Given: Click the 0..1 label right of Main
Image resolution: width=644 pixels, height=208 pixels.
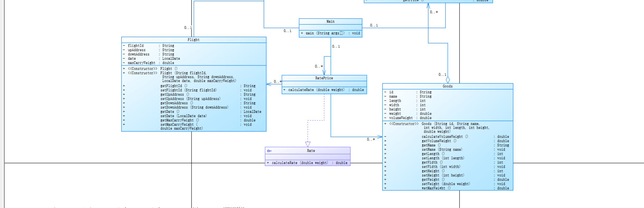Looking at the screenshot, I should pos(374,26).
